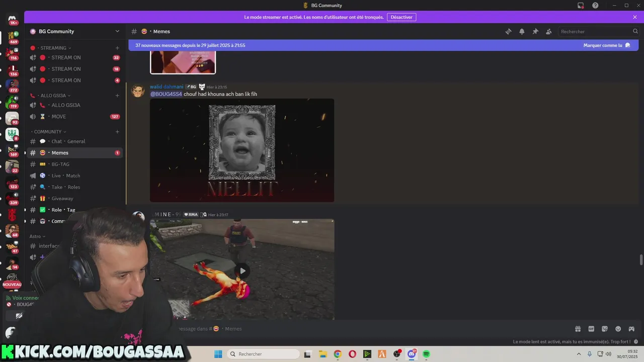Viewport: 644px width, 362px height.
Task: Add a channel to COMMUNITY category
Action: tap(117, 132)
